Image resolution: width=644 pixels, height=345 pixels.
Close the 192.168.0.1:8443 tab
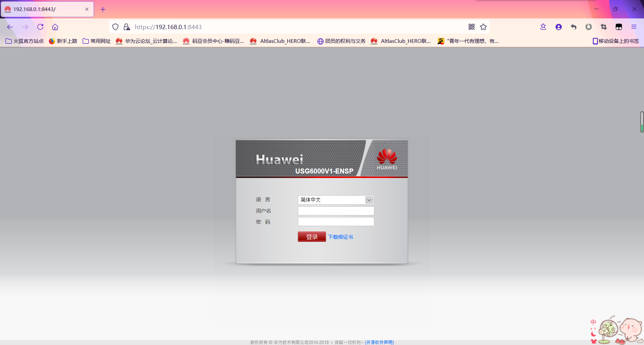pyautogui.click(x=87, y=9)
